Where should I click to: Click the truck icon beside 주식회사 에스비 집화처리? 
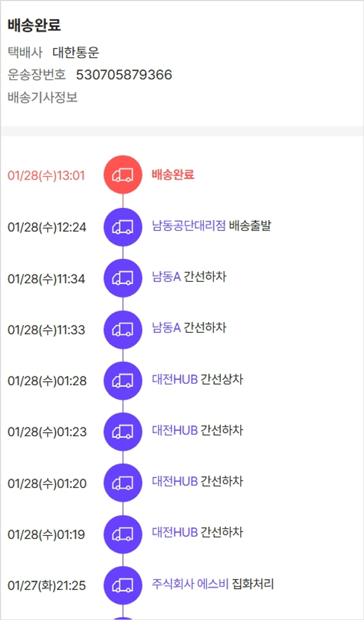123,586
